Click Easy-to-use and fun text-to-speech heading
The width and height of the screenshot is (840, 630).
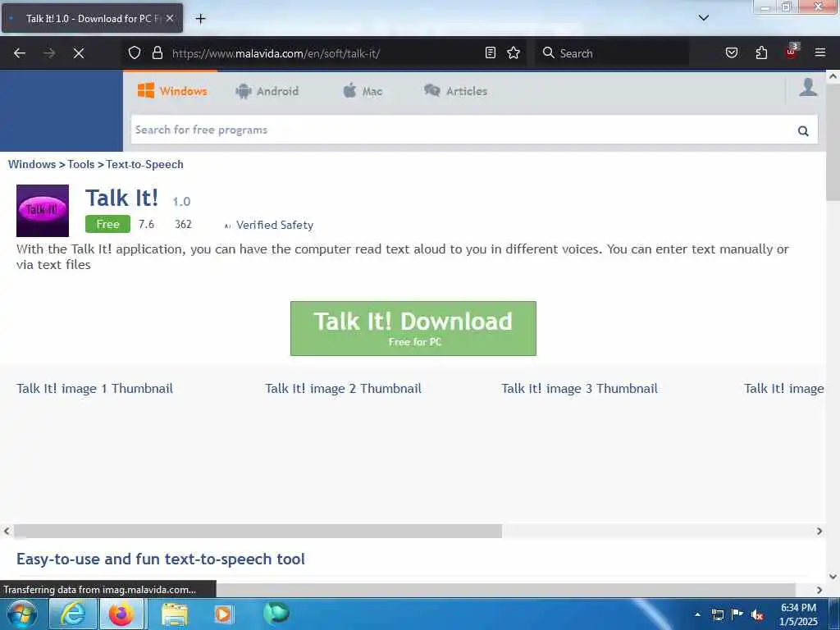pyautogui.click(x=161, y=559)
